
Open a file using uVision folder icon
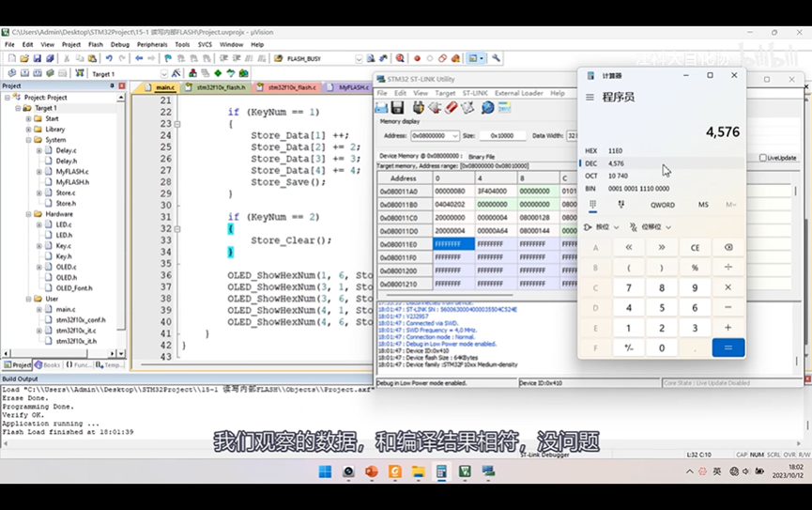pos(24,58)
